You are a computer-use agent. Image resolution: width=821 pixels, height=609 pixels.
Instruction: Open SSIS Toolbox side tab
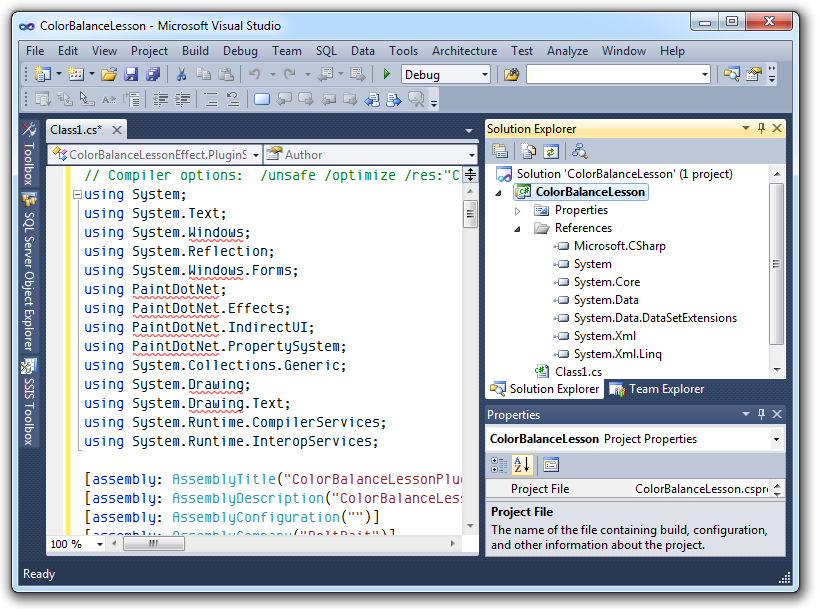click(29, 402)
